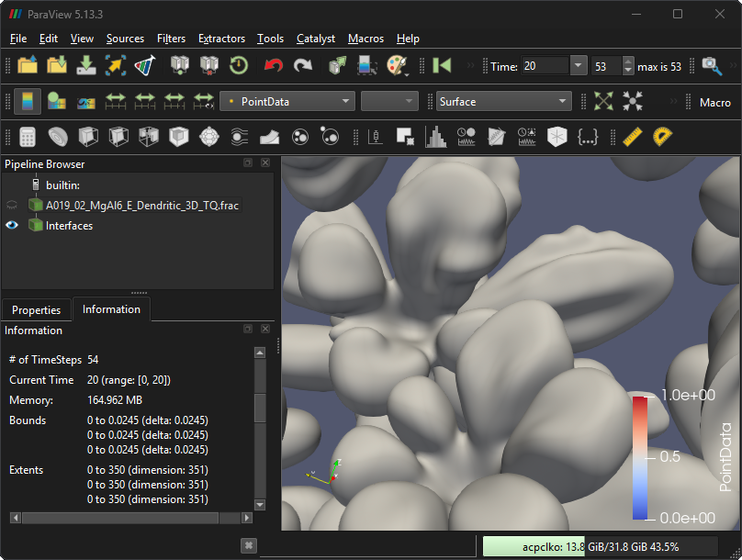Click the PointData color legend bar

tap(640, 457)
